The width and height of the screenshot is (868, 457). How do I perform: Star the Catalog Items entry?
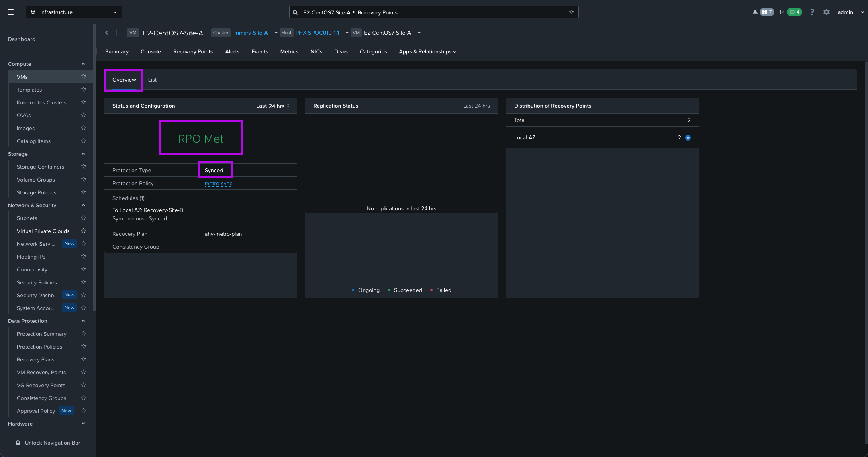[x=84, y=141]
